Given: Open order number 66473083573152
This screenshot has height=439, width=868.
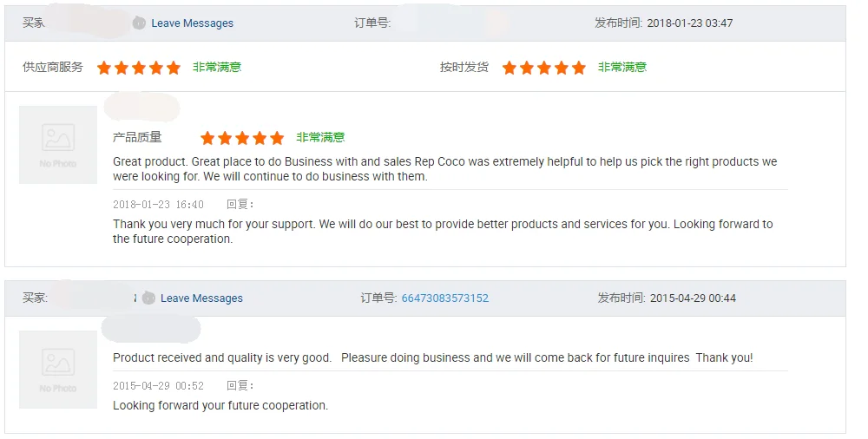Looking at the screenshot, I should tap(444, 298).
